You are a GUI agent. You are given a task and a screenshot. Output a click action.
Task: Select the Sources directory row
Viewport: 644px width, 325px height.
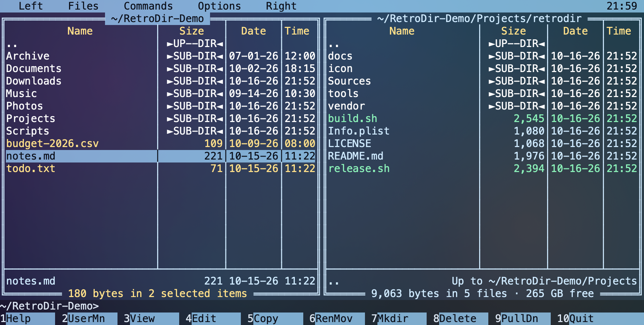[482, 81]
